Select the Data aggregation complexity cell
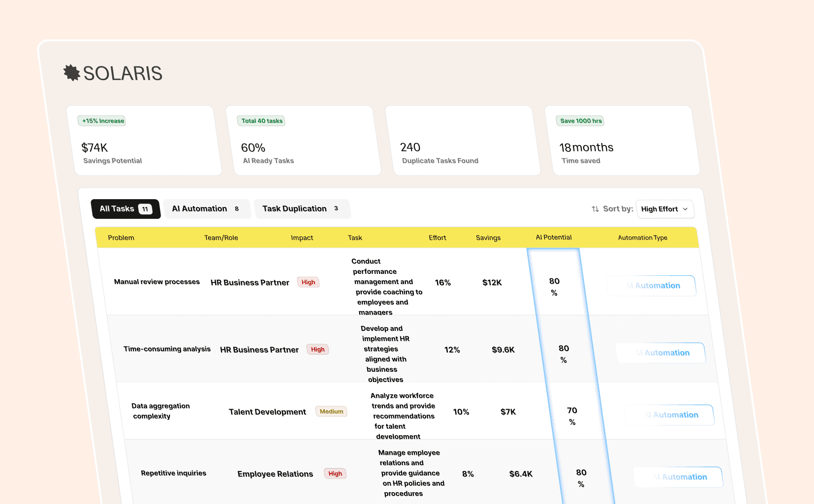 pos(160,411)
